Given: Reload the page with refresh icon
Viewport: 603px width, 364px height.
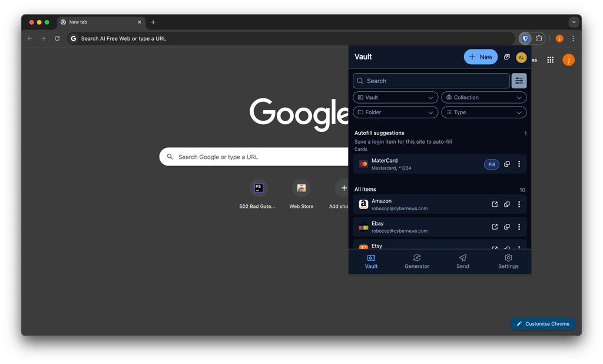Looking at the screenshot, I should pos(57,38).
